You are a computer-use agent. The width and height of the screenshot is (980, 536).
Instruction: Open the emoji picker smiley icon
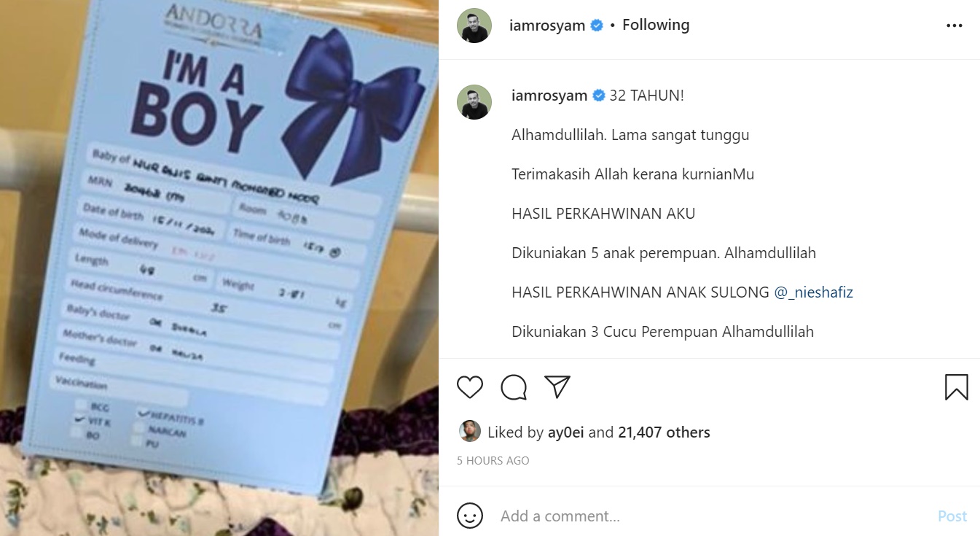[x=470, y=516]
